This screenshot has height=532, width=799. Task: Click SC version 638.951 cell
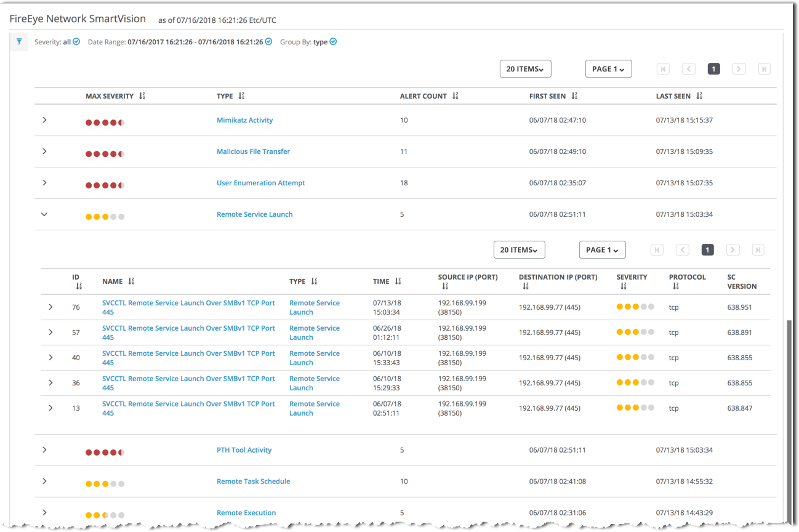[x=740, y=307]
